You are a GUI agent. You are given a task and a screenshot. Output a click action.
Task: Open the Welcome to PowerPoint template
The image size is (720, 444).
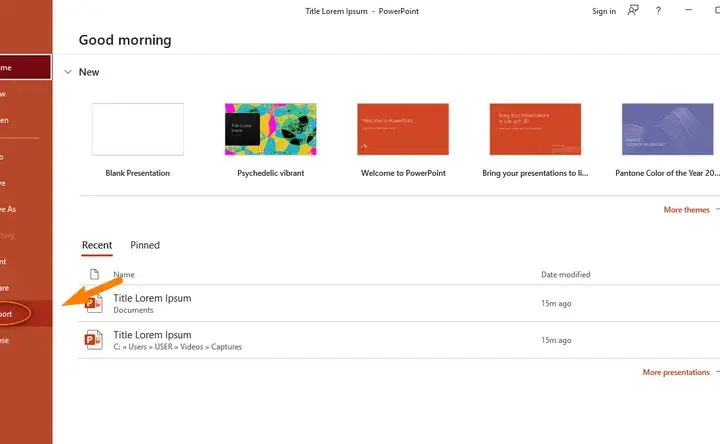[403, 129]
